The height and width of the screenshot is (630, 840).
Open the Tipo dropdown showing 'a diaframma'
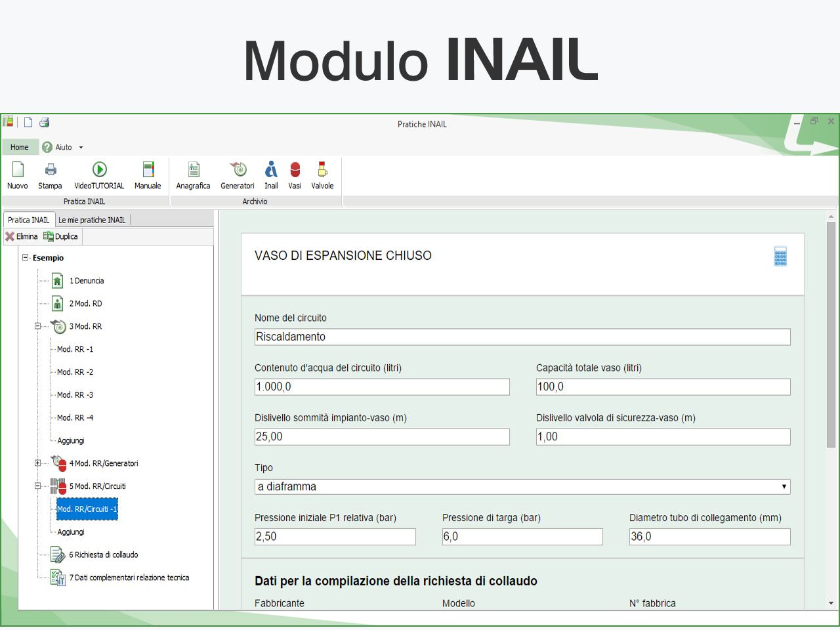coord(784,486)
